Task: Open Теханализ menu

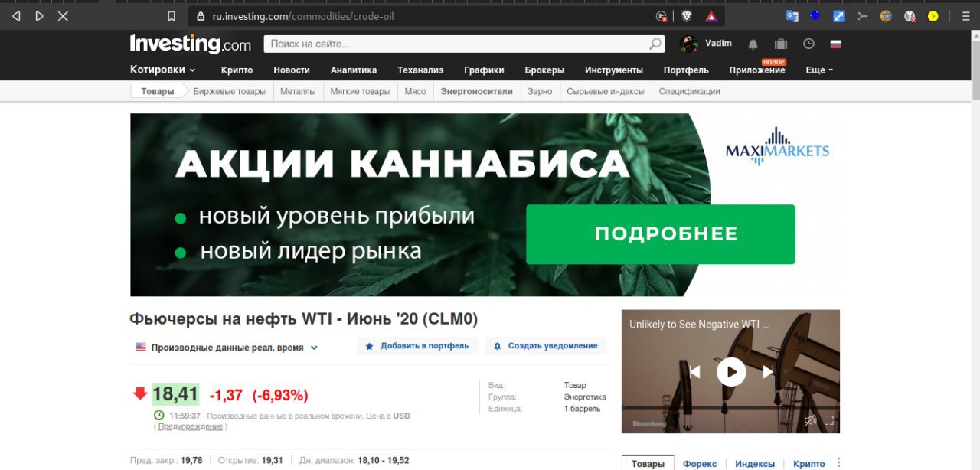Action: point(420,70)
